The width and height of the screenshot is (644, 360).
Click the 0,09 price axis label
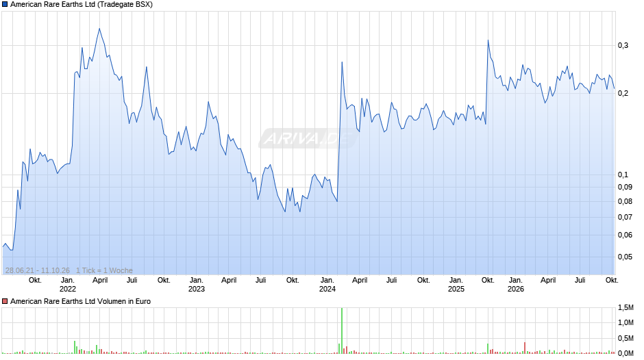pos(625,187)
